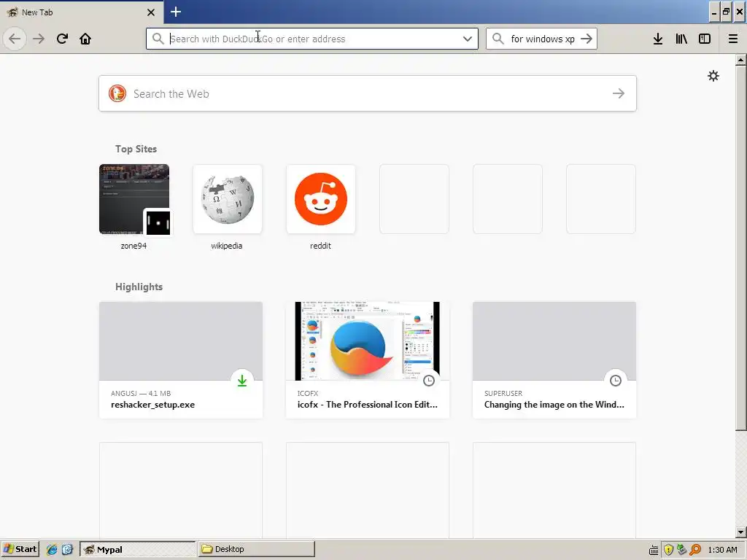Click the search box magnifier icon

pyautogui.click(x=498, y=39)
